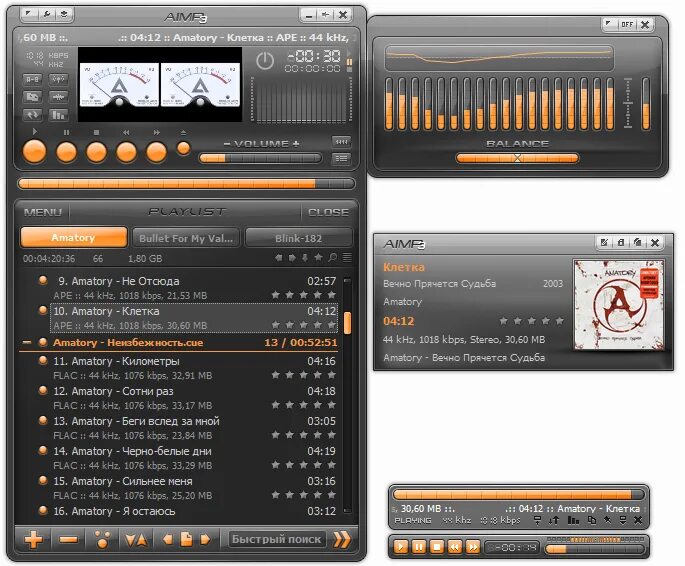Viewport: 685px width, 566px height.
Task: Click the playlist magnifier search icon
Action: (x=332, y=258)
